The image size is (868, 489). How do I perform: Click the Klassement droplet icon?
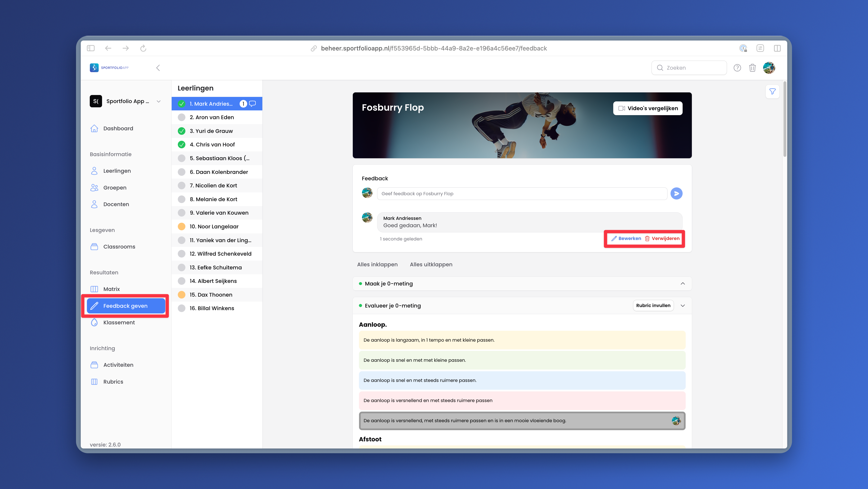[x=94, y=322]
